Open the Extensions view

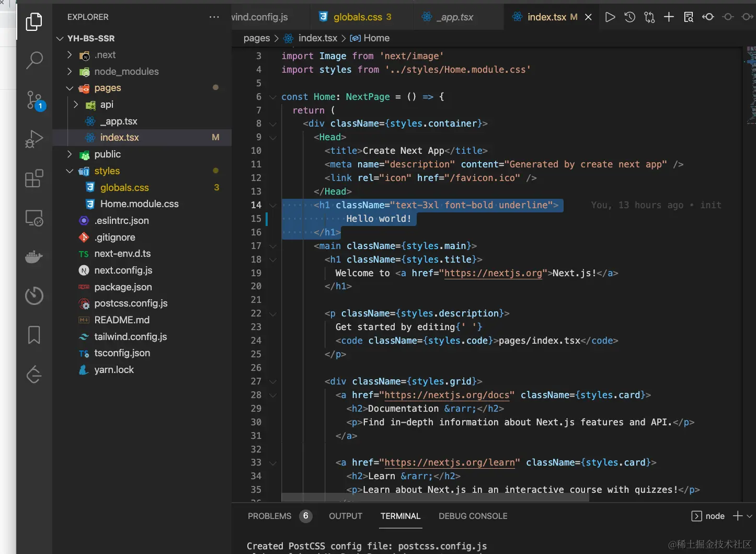tap(34, 178)
